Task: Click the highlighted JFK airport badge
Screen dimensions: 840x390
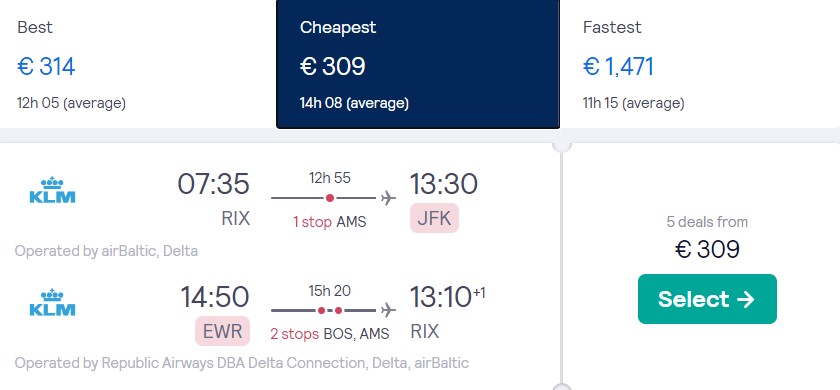Action: tap(434, 219)
